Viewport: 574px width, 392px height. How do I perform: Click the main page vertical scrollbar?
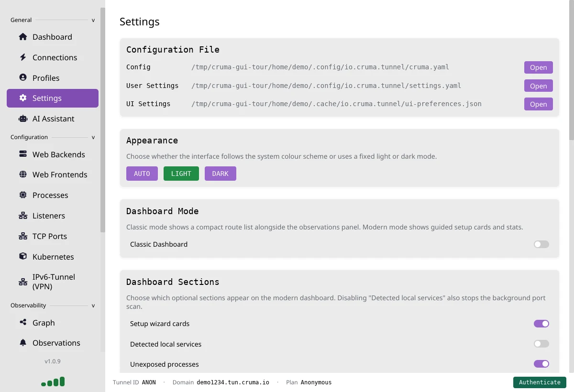click(571, 70)
